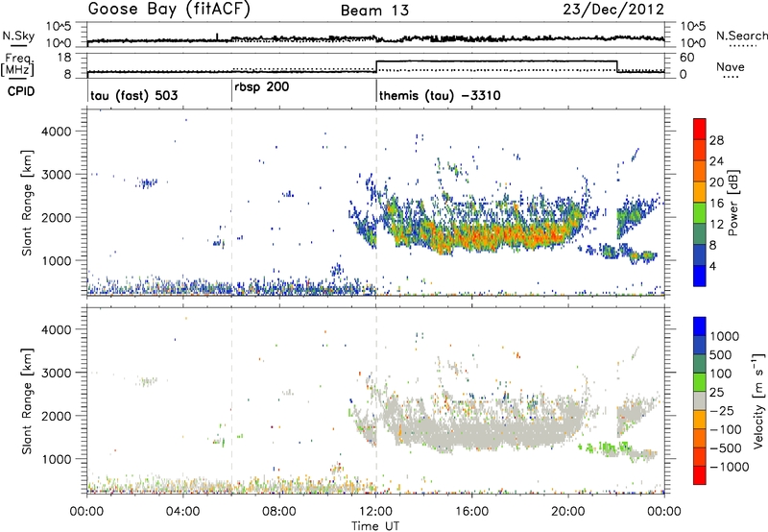Screen dimensions: 768x532
Task: Click the '12:00' time axis tick label
Action: [375, 512]
